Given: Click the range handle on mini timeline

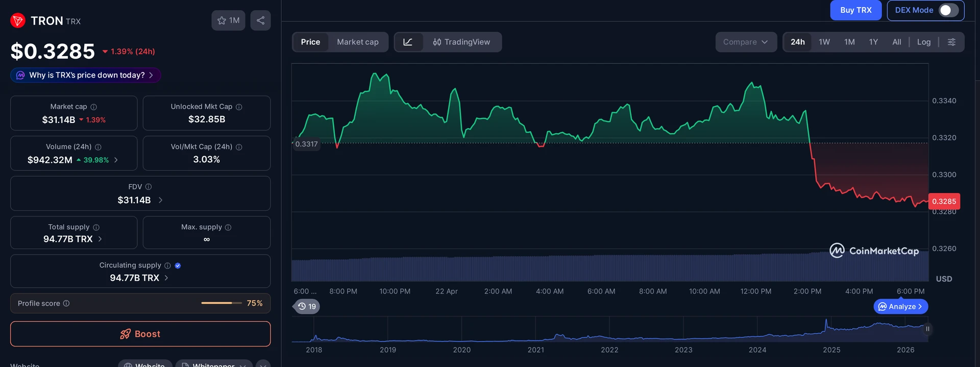Looking at the screenshot, I should click(x=927, y=329).
